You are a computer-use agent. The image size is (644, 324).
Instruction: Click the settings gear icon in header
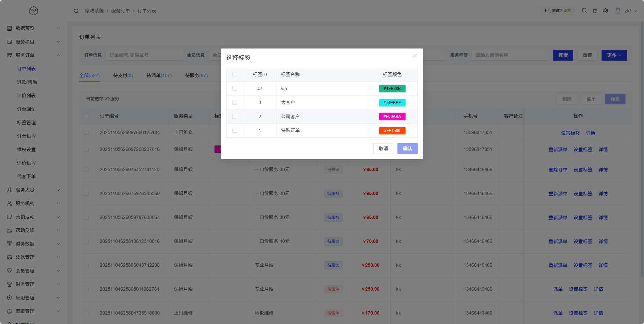pos(606,11)
